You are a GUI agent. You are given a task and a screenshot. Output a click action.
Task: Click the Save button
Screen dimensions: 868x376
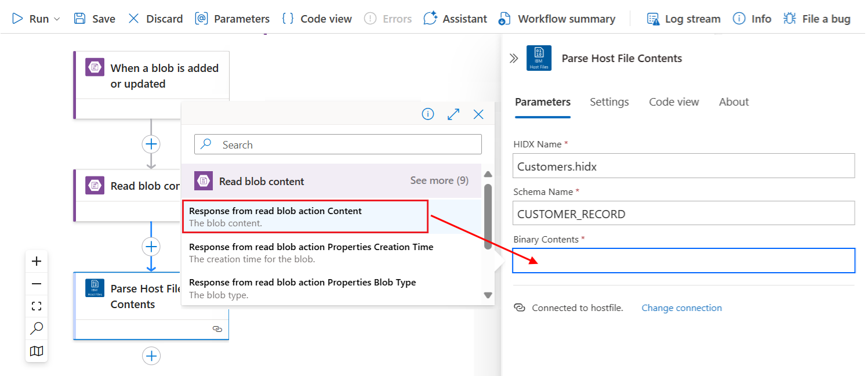point(95,19)
